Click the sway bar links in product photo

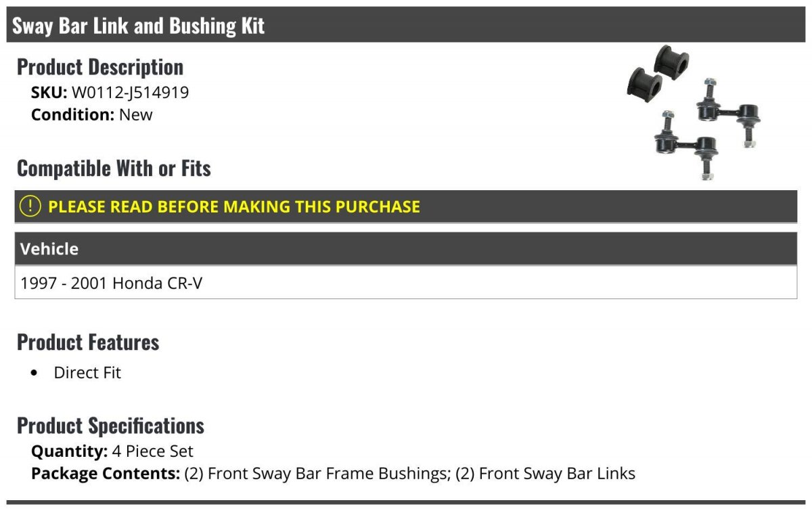pos(708,129)
